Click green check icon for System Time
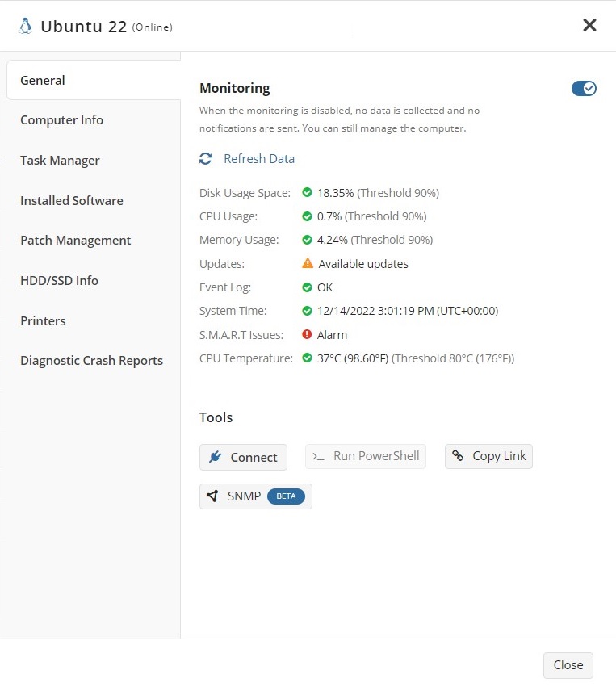Image resolution: width=616 pixels, height=691 pixels. (x=307, y=311)
